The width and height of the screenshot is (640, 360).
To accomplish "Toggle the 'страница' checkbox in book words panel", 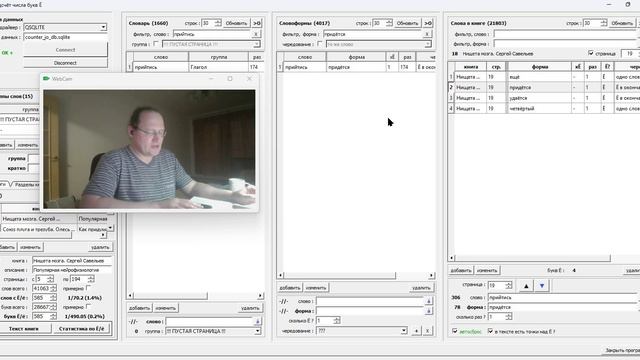I will [x=591, y=53].
